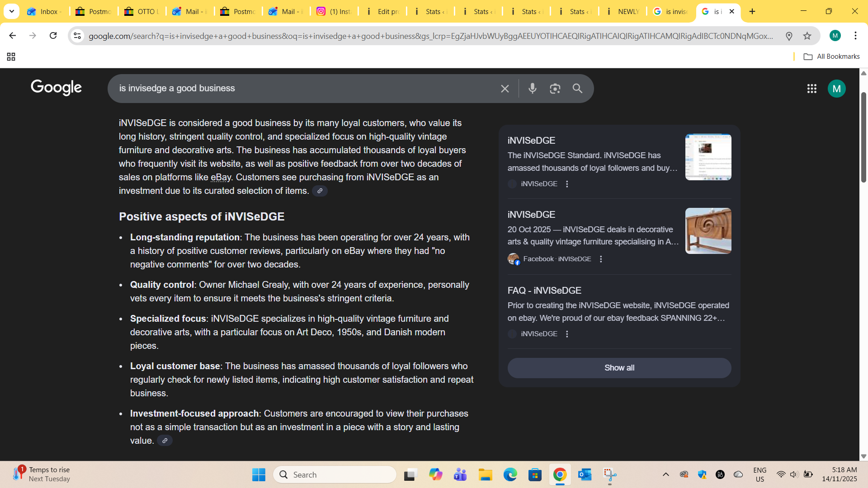This screenshot has width=868, height=488.
Task: Open Microsoft Edge from the taskbar
Action: point(510,474)
